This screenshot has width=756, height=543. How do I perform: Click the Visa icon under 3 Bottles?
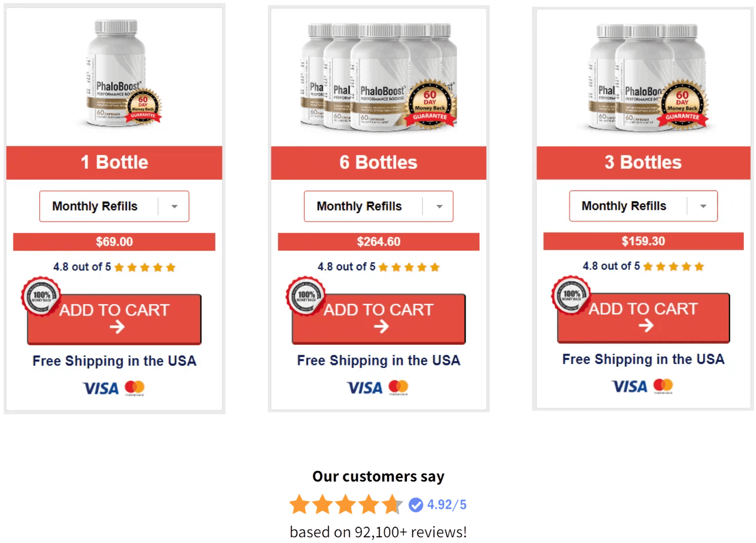[629, 386]
